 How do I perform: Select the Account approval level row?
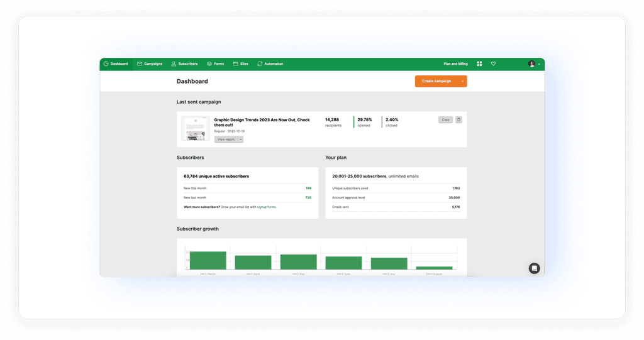(396, 198)
